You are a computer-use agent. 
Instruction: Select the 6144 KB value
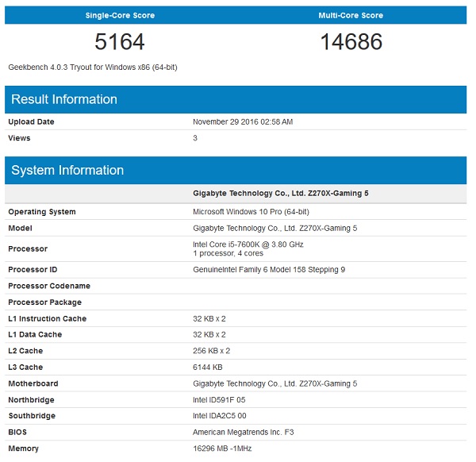pos(208,368)
